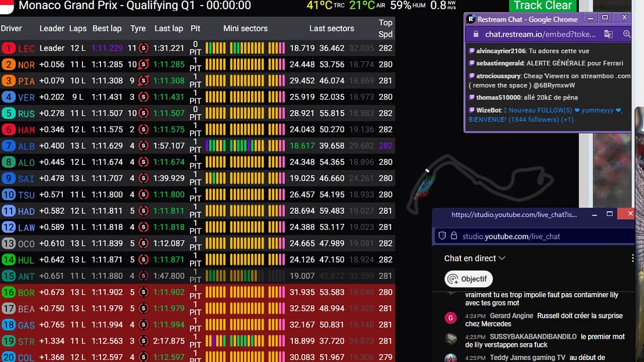
Task: Click the 0.8 m/s NW wind reading
Action: click(443, 6)
